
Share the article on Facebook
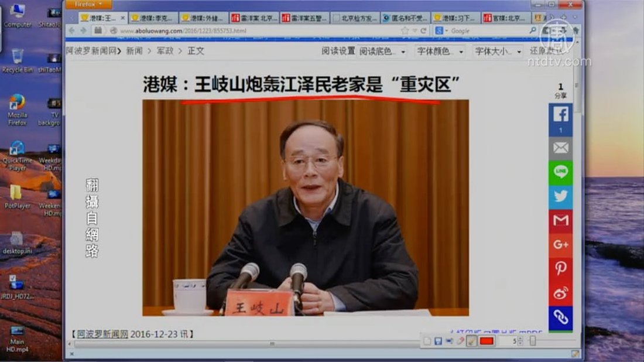coord(560,115)
